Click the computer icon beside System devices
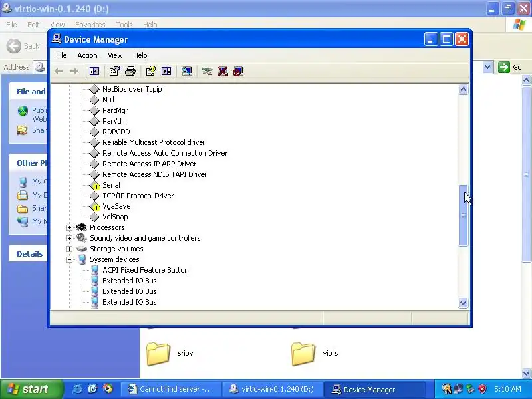Viewport: 532px width, 399px height. (x=82, y=259)
